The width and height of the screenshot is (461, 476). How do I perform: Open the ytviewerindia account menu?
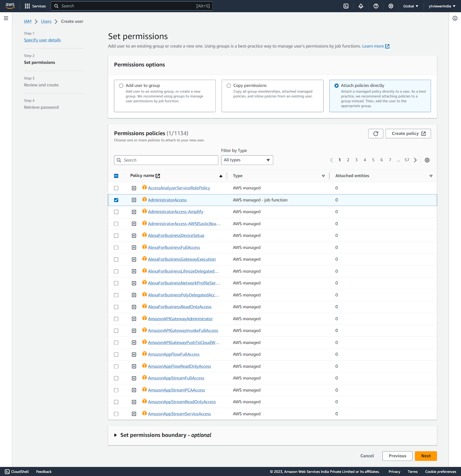pos(442,6)
